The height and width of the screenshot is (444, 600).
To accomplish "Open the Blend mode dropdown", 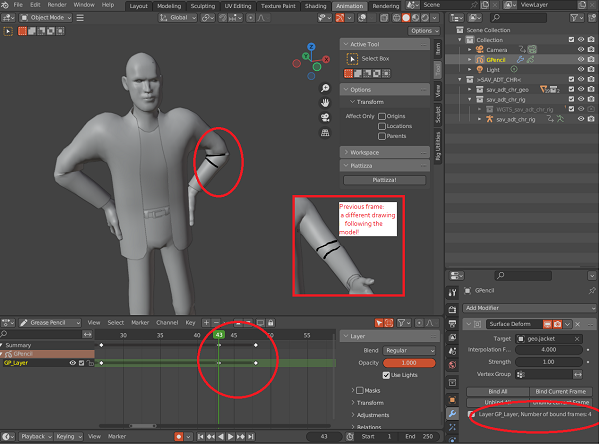I will pos(408,350).
